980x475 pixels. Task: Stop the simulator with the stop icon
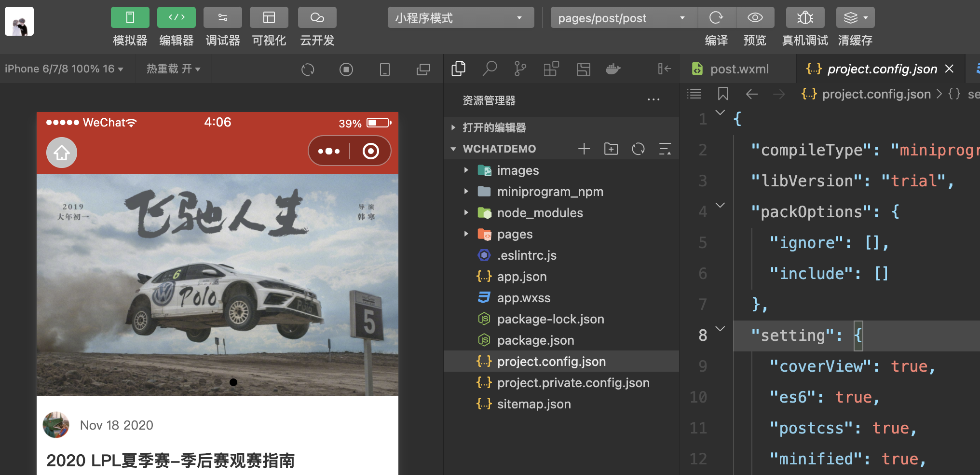[x=346, y=70]
